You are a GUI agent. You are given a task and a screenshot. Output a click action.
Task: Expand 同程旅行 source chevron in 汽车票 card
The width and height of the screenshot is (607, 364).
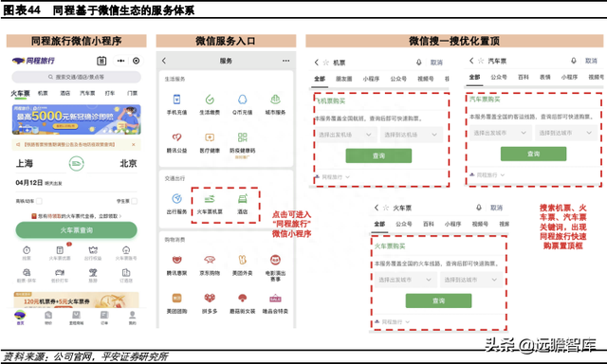pos(503,174)
